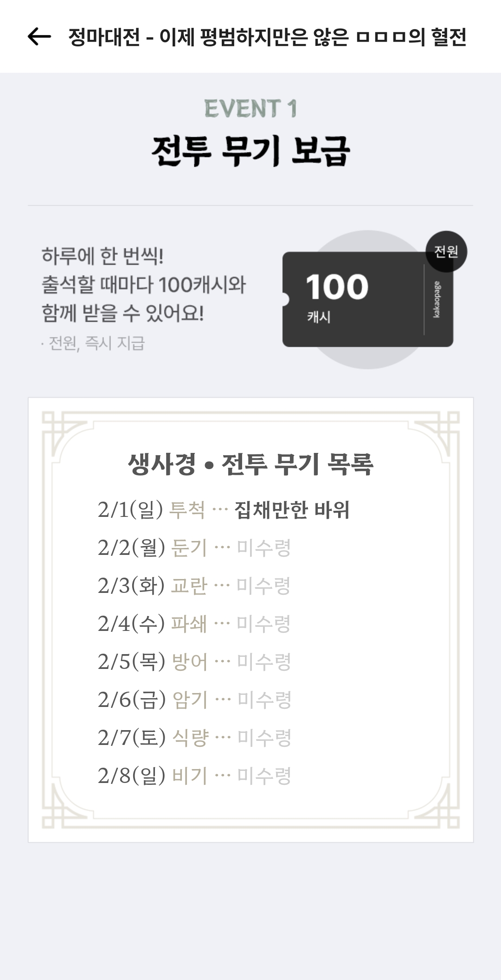Screen dimensions: 501x980
Task: Select the 2/1(일) 투척 row
Action: [x=223, y=509]
